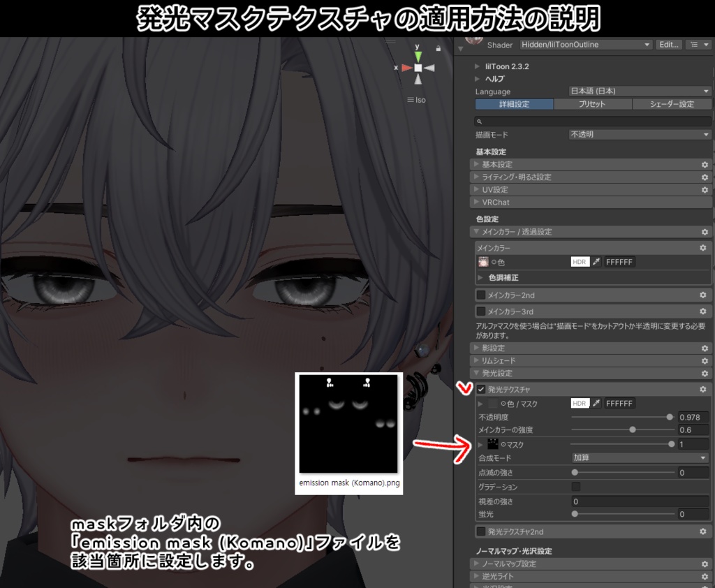The width and height of the screenshot is (715, 588).
Task: Disable the 発光テクスチャ checkbox
Action: tap(481, 389)
